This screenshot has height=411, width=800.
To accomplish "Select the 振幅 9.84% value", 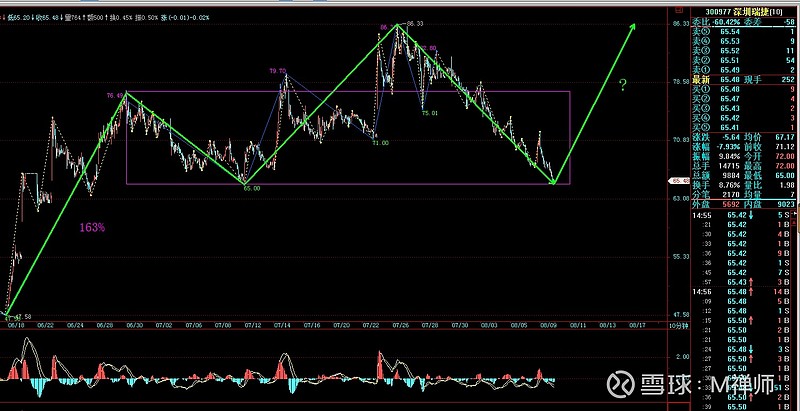I will (x=730, y=157).
